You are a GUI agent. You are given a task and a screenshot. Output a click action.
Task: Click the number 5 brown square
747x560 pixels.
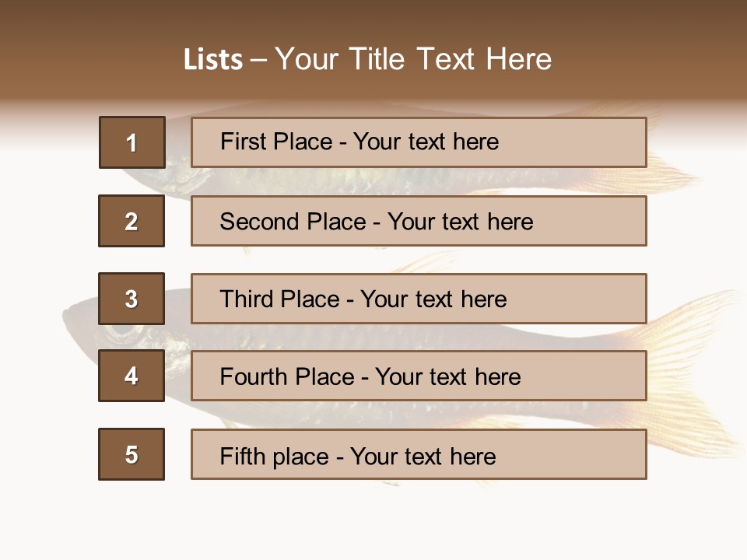click(x=132, y=454)
